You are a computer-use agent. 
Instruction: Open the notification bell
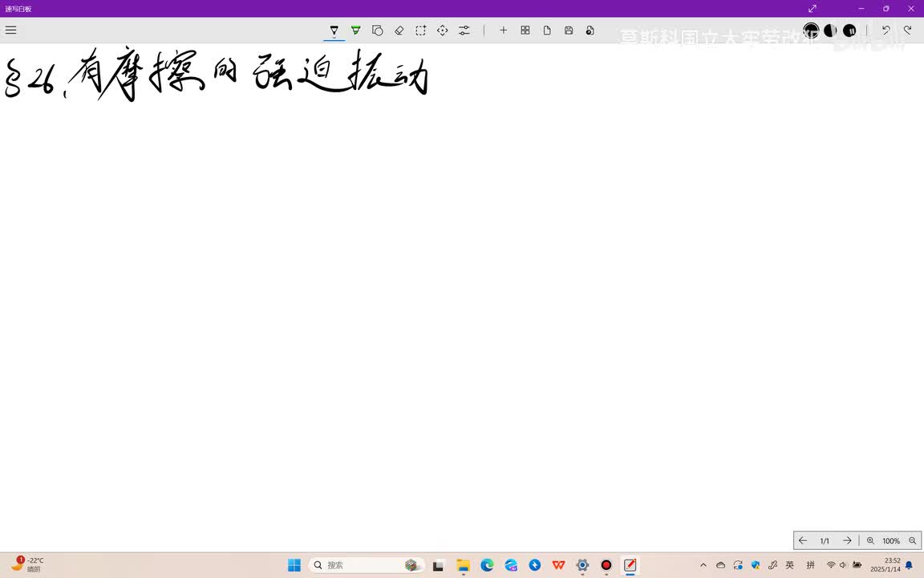coord(909,565)
